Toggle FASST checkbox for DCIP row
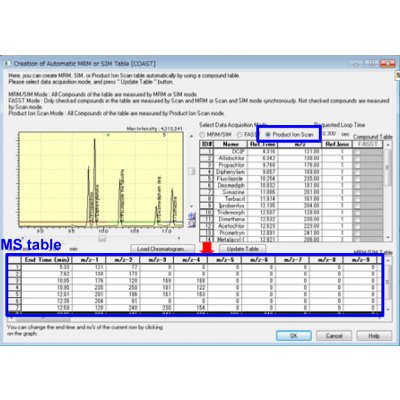The width and height of the screenshot is (400, 400). pyautogui.click(x=357, y=152)
